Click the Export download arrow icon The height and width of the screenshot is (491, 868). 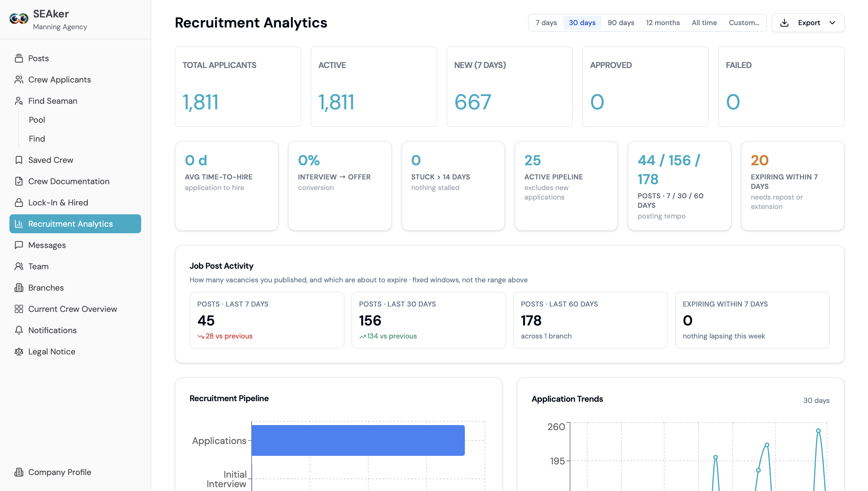pos(784,22)
